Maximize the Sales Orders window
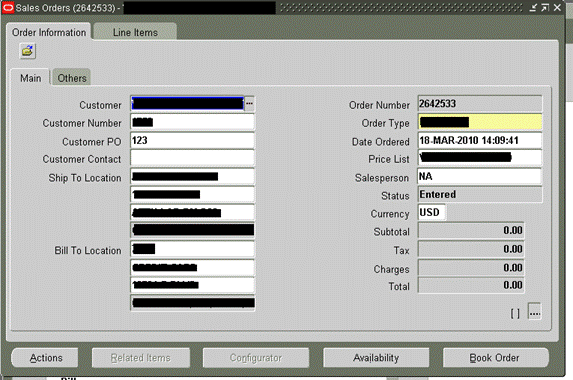 (545, 7)
